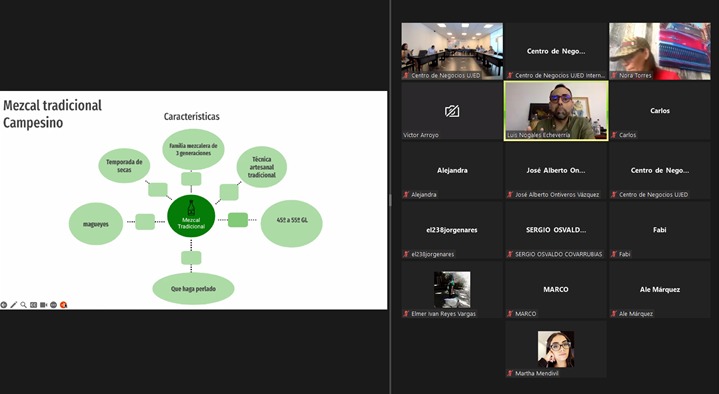Click Martha Mendivil's profile photo tile
The height and width of the screenshot is (394, 719).
pos(556,349)
